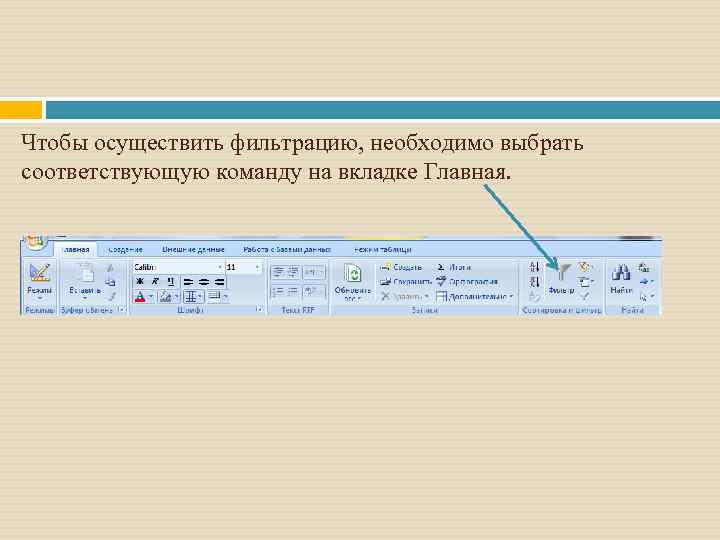Viewport: 720px width, 540px height.
Task: Click the advanced filter options icon
Action: 585,281
